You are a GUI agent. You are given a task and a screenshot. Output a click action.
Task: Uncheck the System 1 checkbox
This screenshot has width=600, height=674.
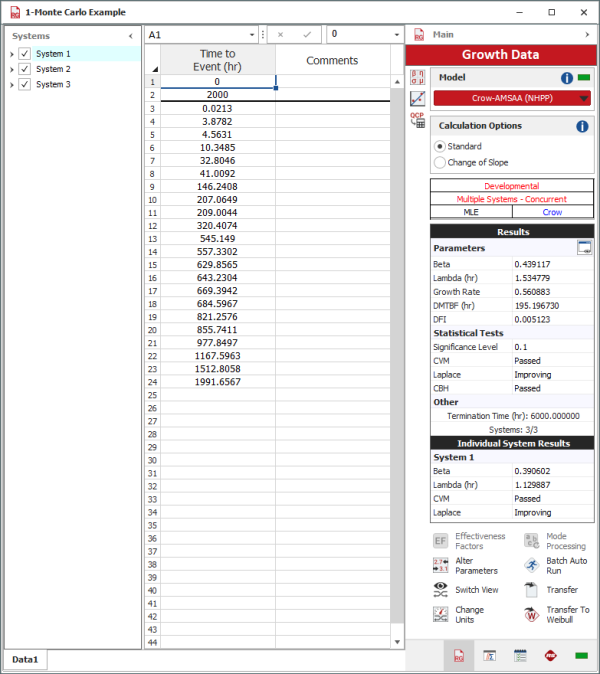coord(25,54)
